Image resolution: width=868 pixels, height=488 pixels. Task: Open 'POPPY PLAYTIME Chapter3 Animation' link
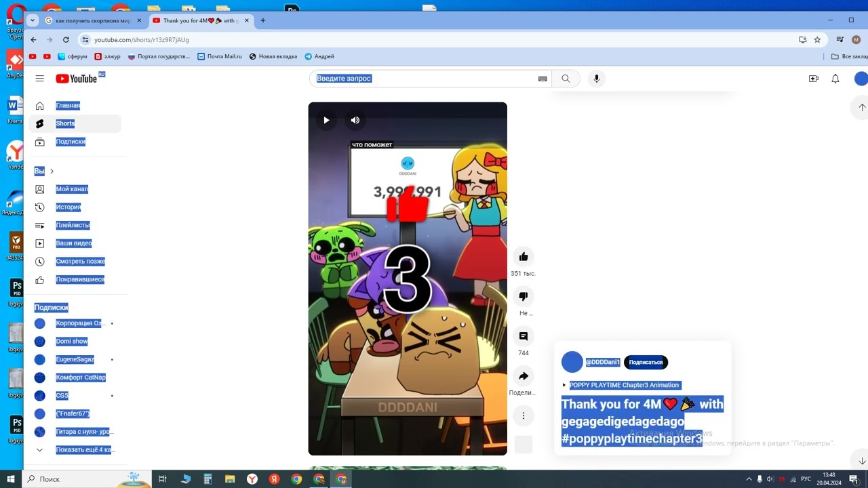(x=624, y=385)
